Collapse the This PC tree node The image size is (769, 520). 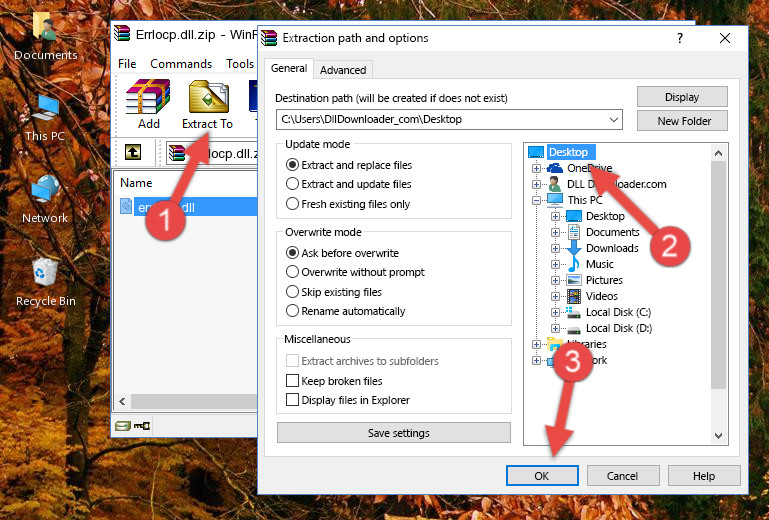pyautogui.click(x=537, y=200)
